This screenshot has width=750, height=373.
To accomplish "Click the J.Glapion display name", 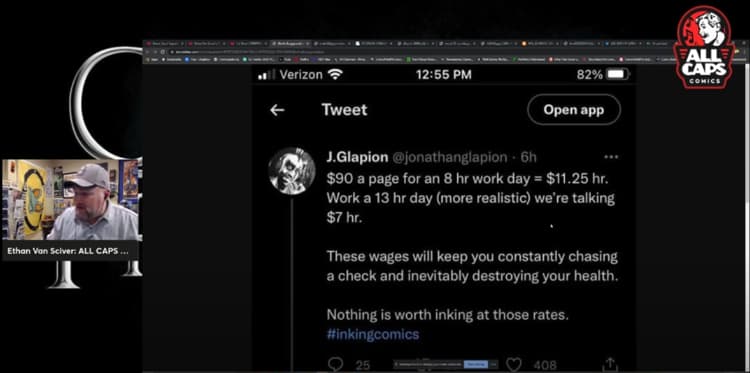I will [x=357, y=157].
